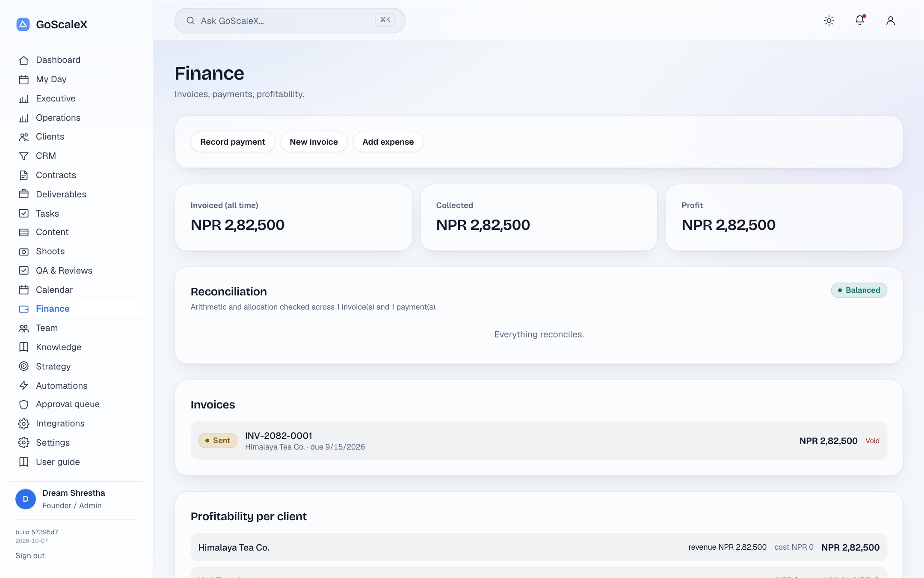The width and height of the screenshot is (924, 578).
Task: Click the Invoiced (all time) card
Action: click(x=293, y=217)
